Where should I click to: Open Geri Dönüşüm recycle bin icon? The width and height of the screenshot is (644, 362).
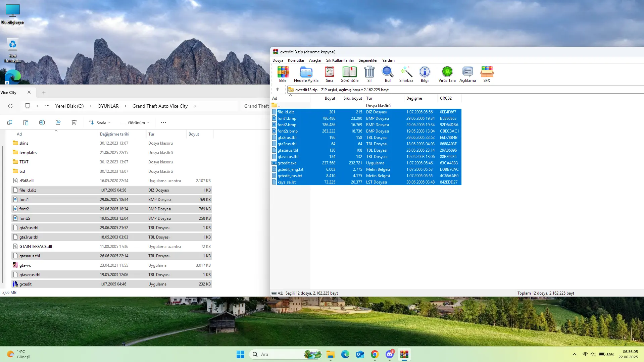click(13, 50)
